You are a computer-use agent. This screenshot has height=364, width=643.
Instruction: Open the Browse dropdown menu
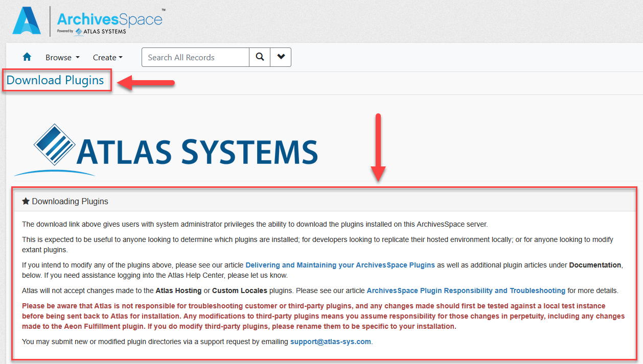[x=62, y=57]
